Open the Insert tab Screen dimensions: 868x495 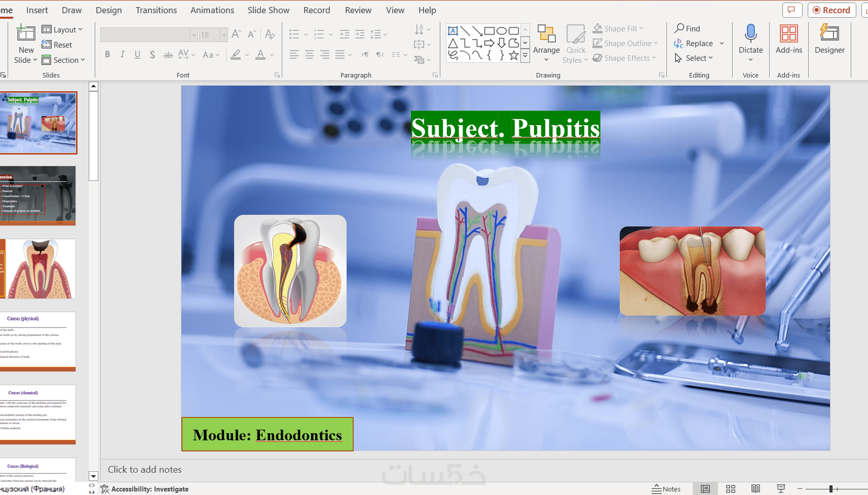point(37,10)
